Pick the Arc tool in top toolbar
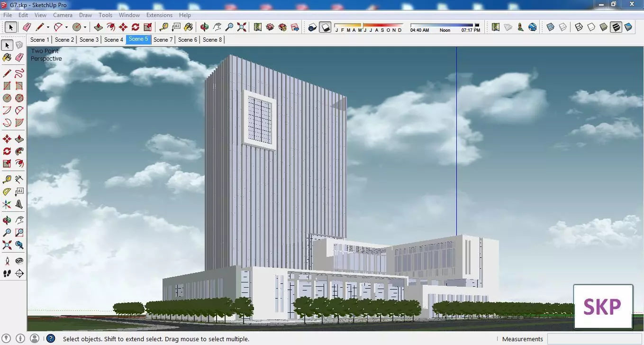Screen dimensions: 644x345 pyautogui.click(x=58, y=27)
